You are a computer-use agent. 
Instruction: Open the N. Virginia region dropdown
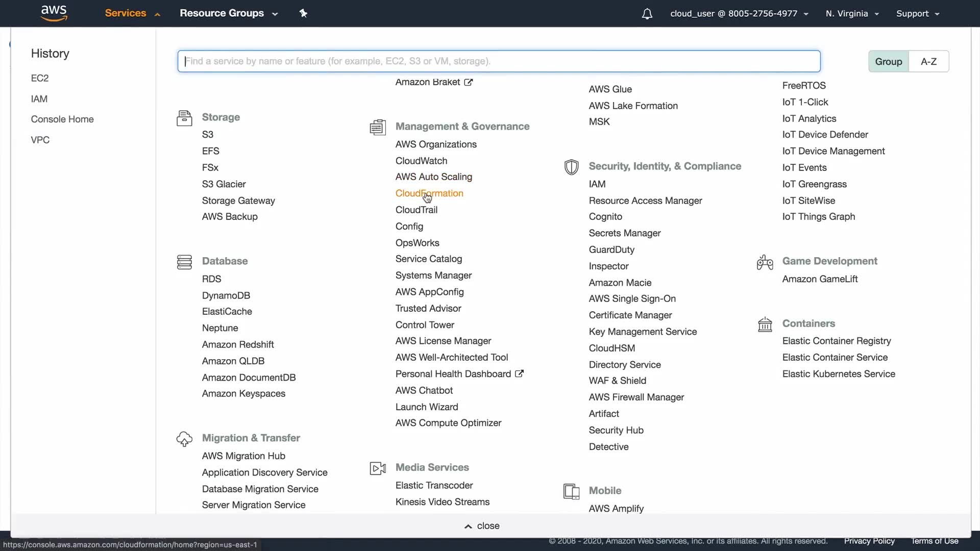(x=851, y=14)
